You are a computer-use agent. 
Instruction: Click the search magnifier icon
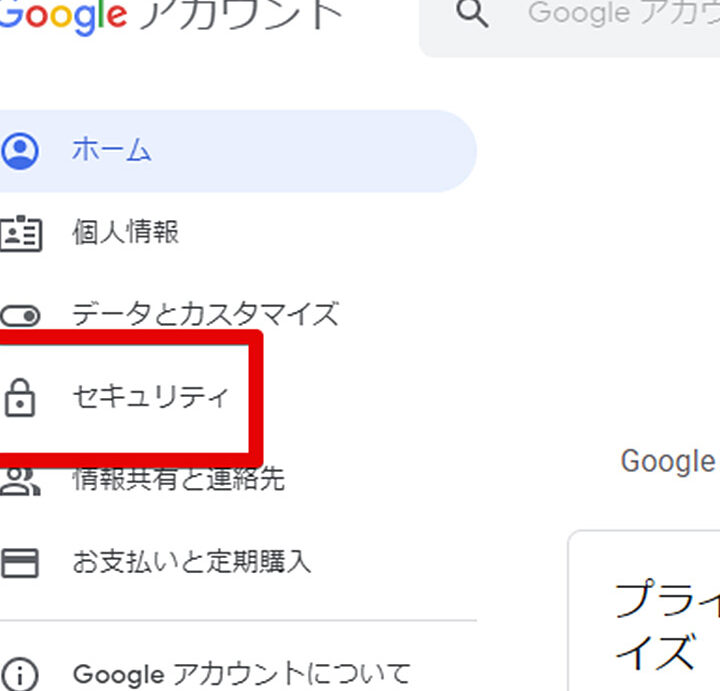tap(471, 14)
